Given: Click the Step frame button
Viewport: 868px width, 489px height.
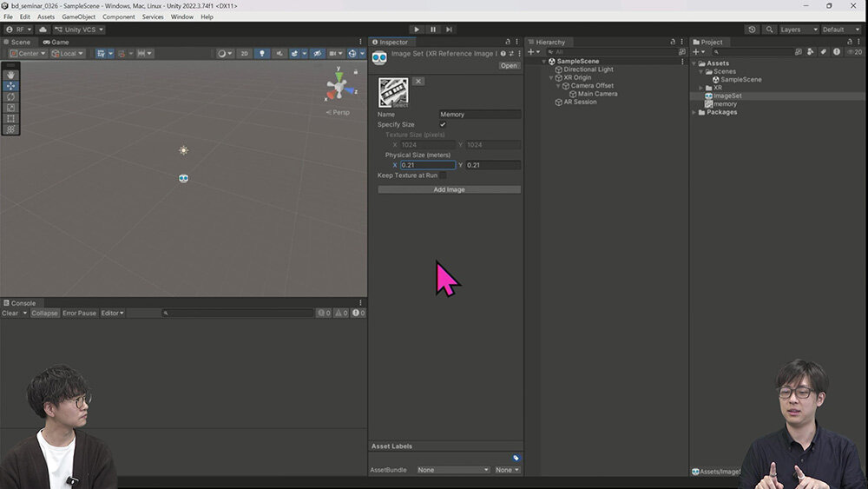Looking at the screenshot, I should click(x=449, y=30).
